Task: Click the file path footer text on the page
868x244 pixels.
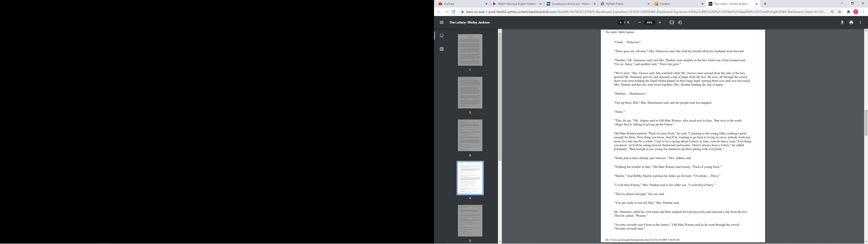Action: 642,240
